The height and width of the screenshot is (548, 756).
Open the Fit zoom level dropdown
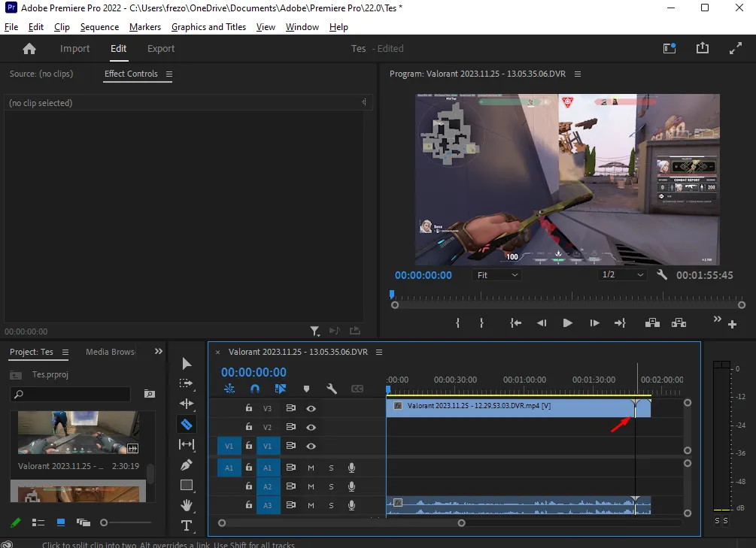coord(496,274)
